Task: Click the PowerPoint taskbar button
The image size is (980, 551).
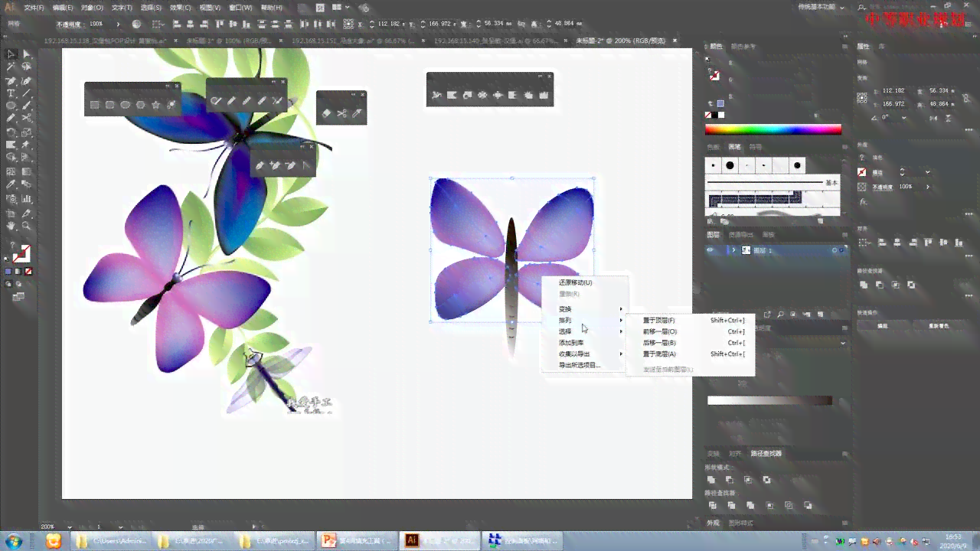Action: [x=358, y=541]
